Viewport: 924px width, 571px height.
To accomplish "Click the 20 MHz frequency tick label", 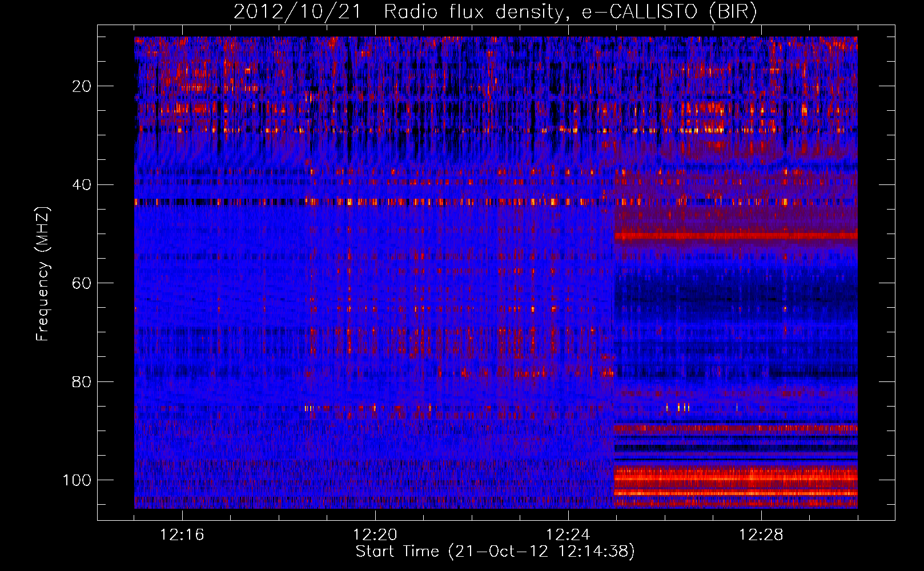I will (x=82, y=86).
